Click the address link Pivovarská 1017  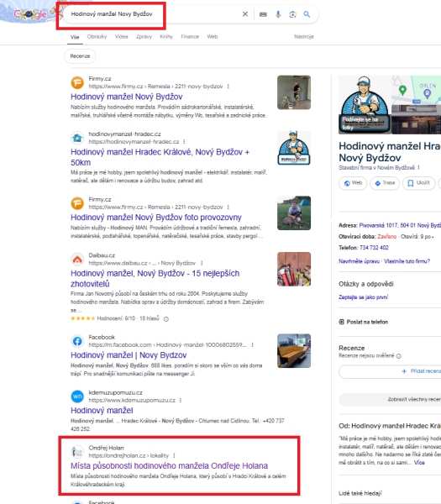point(400,225)
